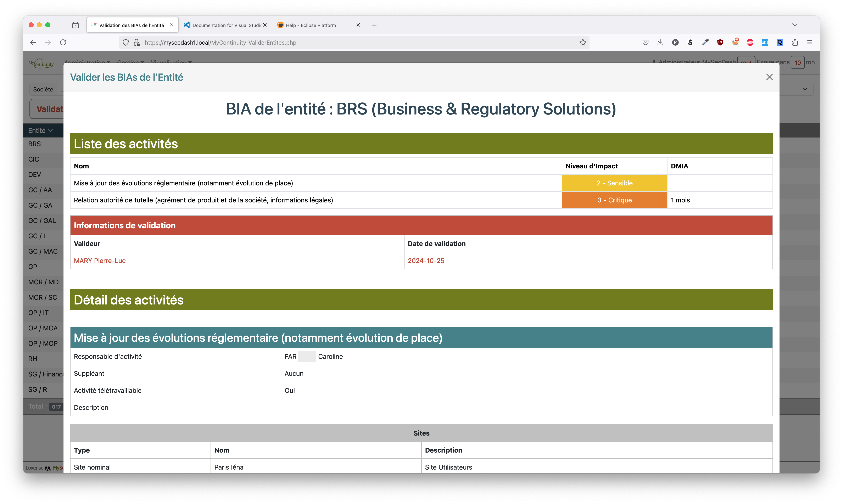Click the 2 - Sensible impact cell
Image resolution: width=843 pixels, height=504 pixels.
[614, 183]
